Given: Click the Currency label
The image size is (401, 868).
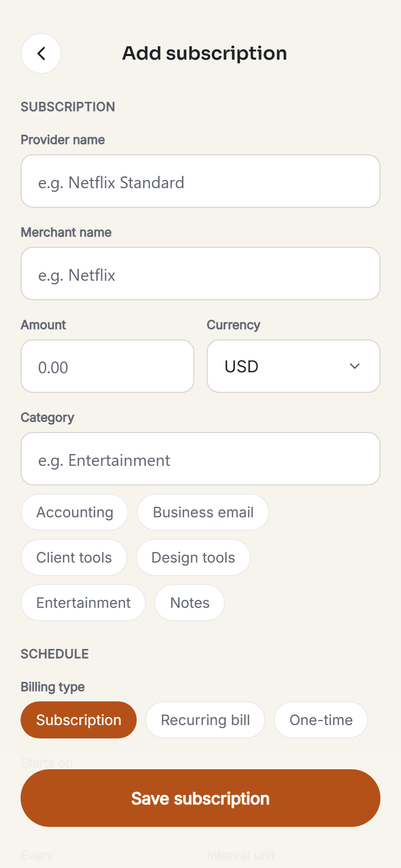Looking at the screenshot, I should click(233, 325).
